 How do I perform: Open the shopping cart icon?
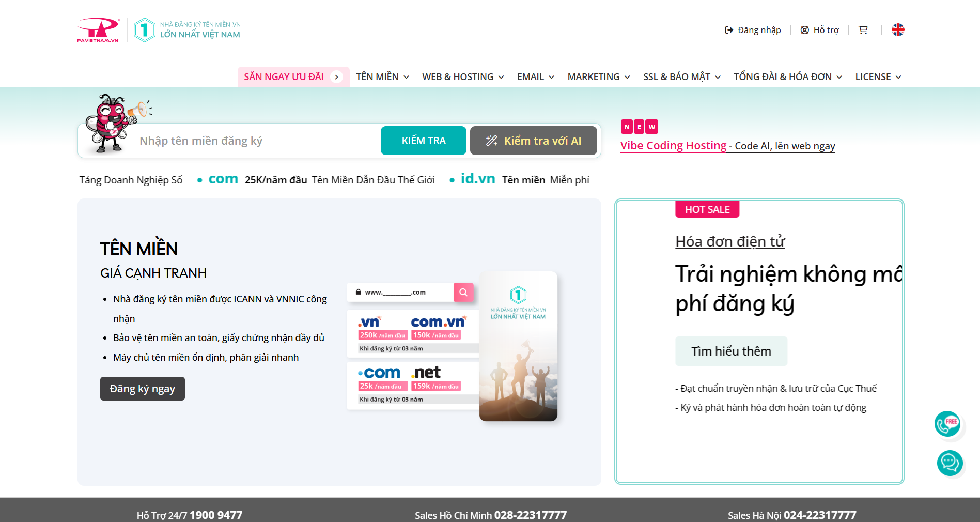(x=863, y=30)
